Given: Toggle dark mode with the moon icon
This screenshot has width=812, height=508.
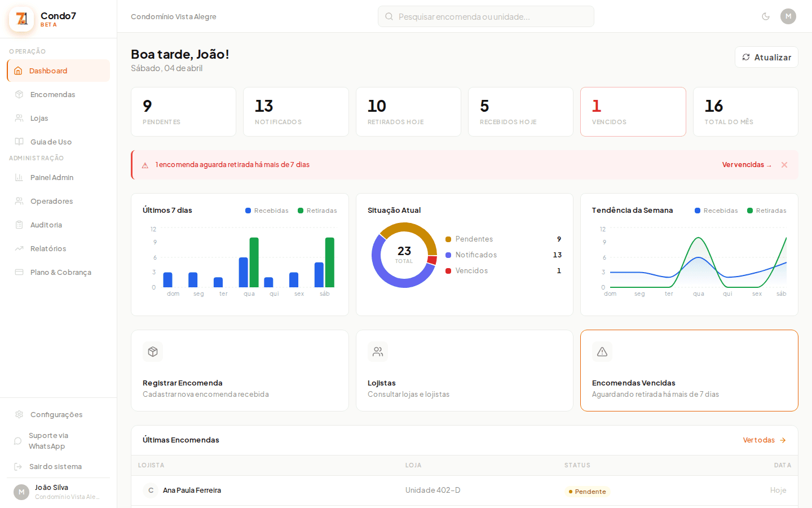Looking at the screenshot, I should click(766, 16).
